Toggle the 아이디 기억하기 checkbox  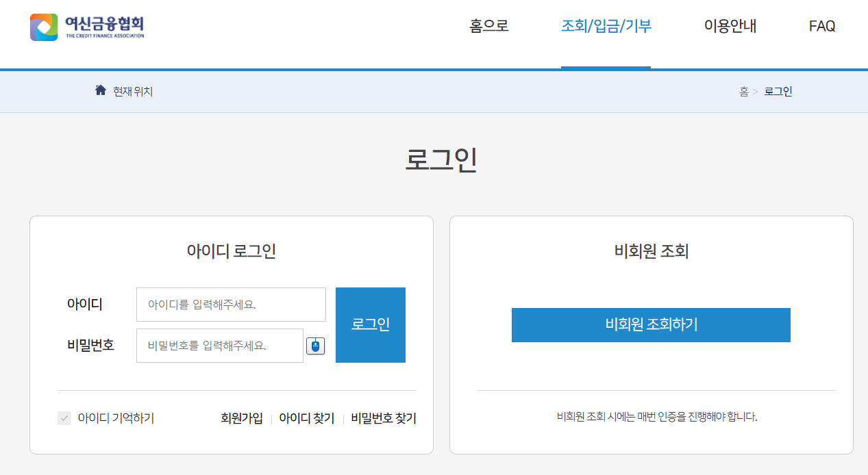64,418
